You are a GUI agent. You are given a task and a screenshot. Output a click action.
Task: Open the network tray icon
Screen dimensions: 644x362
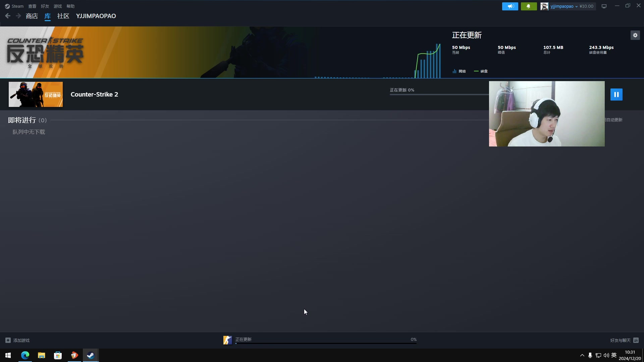(598, 355)
